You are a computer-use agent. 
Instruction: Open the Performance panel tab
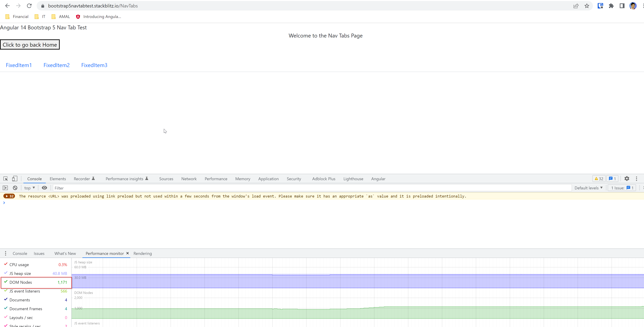click(216, 179)
